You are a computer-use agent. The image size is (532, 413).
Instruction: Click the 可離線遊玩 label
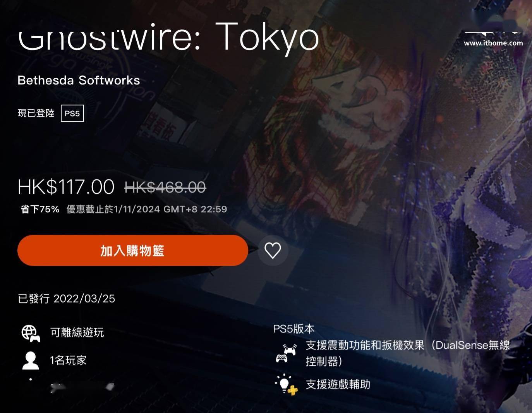tap(77, 332)
